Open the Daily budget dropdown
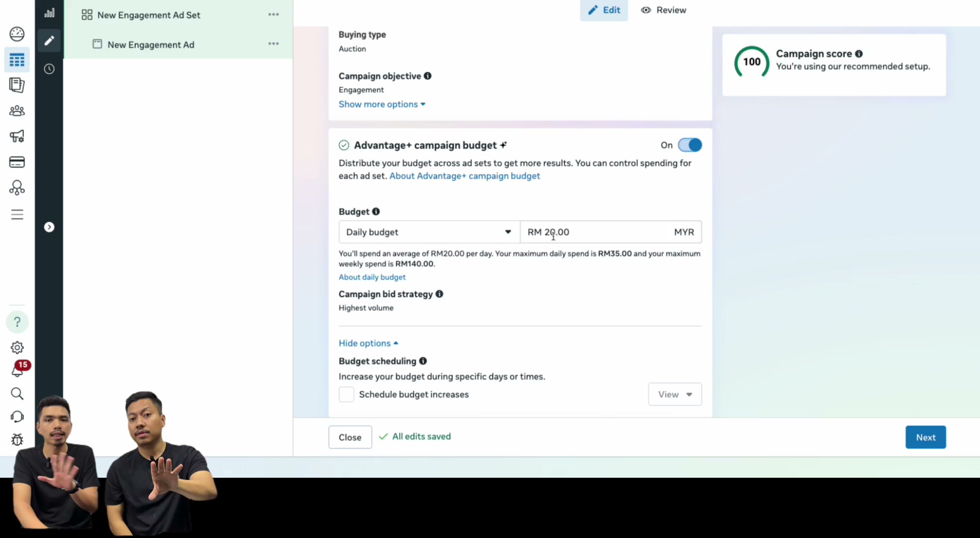This screenshot has width=980, height=538. coord(429,232)
